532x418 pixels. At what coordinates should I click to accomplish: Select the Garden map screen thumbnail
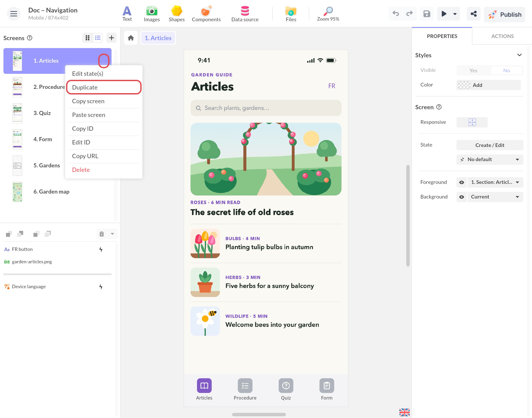click(17, 192)
